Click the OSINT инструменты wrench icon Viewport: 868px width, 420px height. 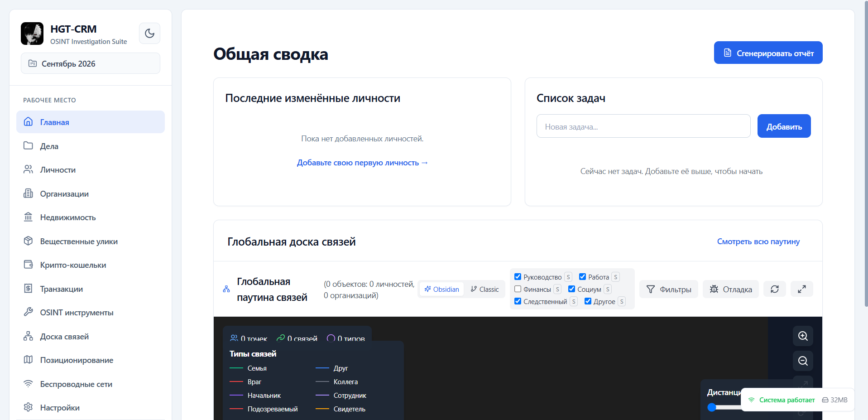coord(28,312)
